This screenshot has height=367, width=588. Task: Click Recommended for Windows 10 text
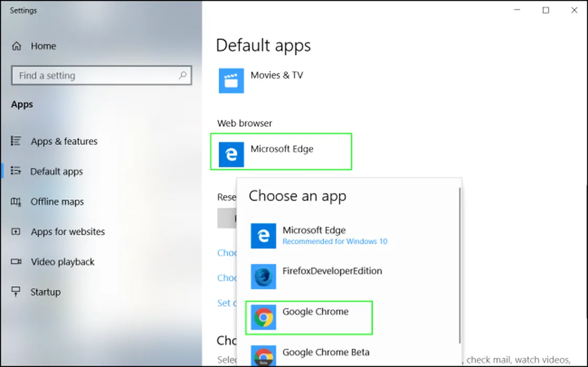[335, 241]
